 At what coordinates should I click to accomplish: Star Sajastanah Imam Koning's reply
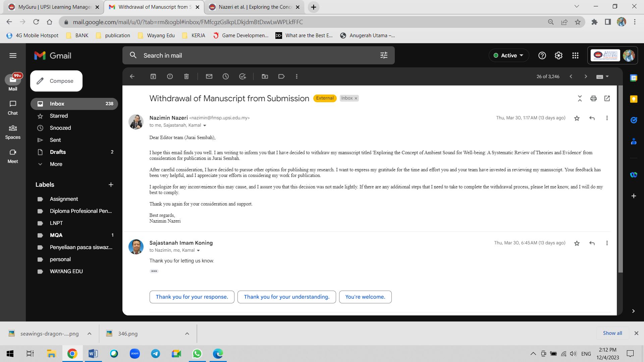coord(577,243)
